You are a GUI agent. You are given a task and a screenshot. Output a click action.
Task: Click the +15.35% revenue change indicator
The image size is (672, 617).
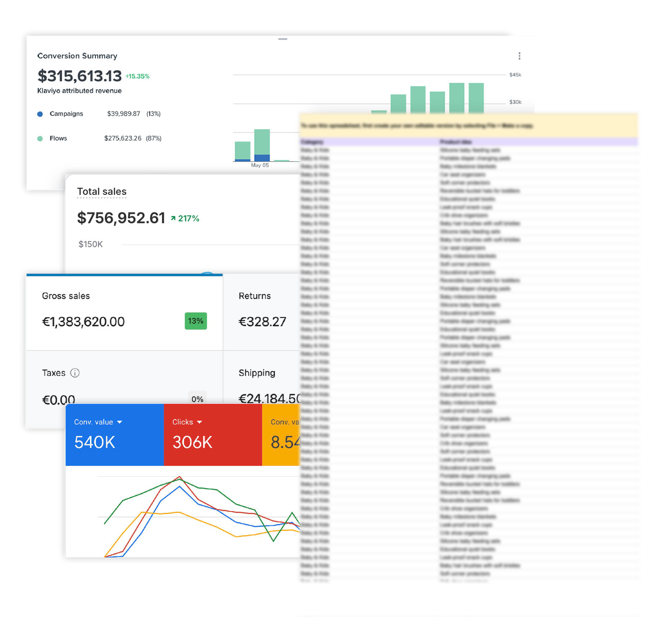click(x=137, y=76)
